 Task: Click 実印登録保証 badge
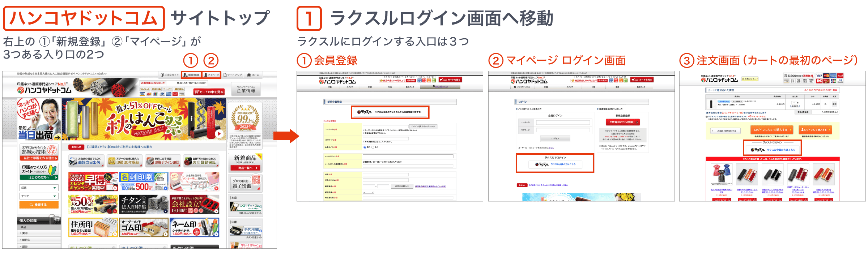tap(201, 160)
